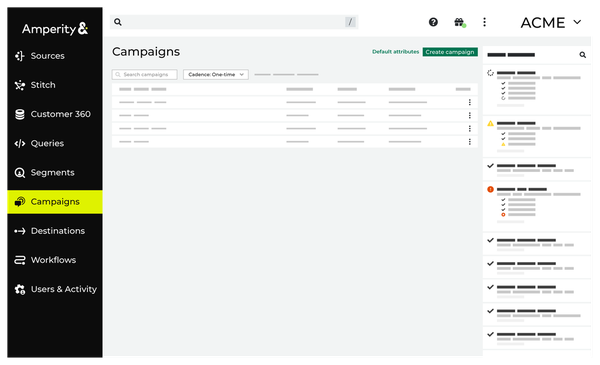Screen dimensions: 600x365
Task: Open the Segments page
Action: 55,173
